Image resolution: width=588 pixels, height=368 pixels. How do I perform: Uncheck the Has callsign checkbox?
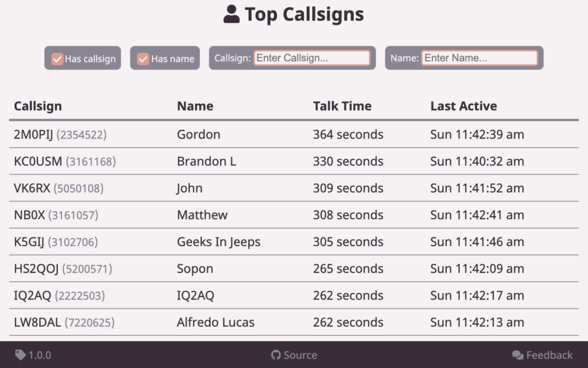coord(57,59)
